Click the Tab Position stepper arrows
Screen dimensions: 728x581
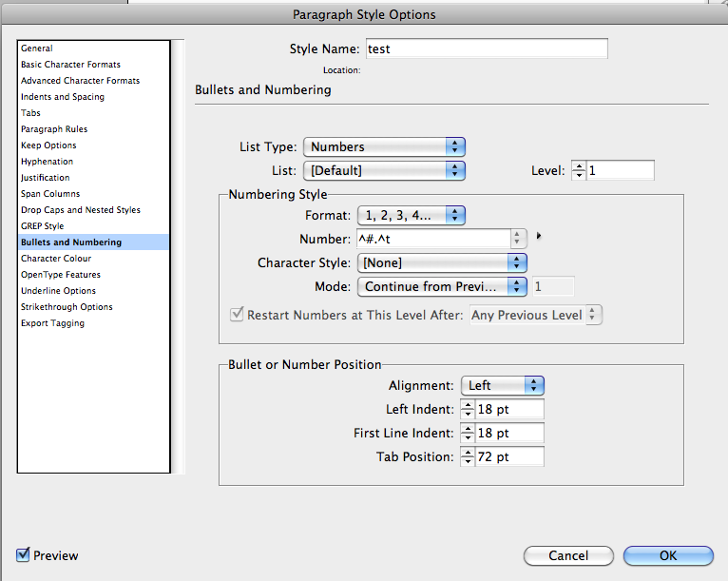[x=468, y=457]
